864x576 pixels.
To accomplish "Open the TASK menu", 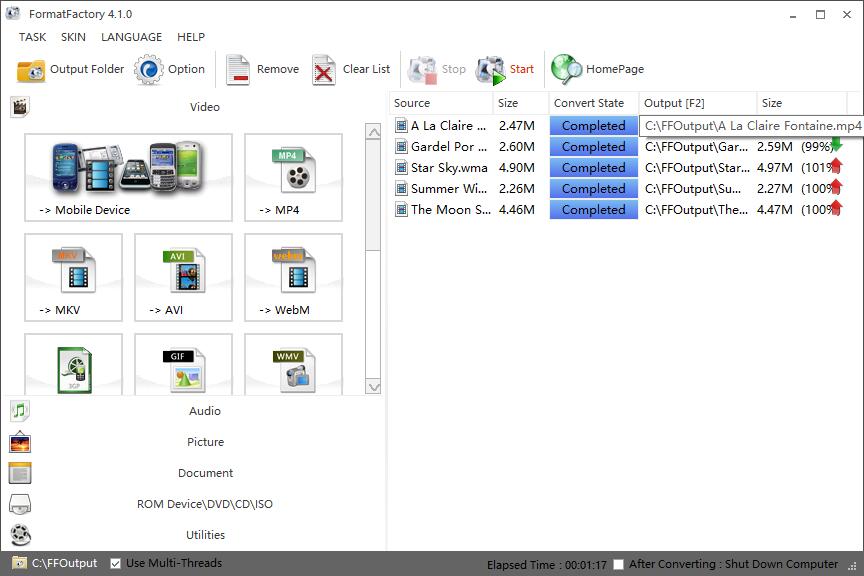I will [x=32, y=37].
